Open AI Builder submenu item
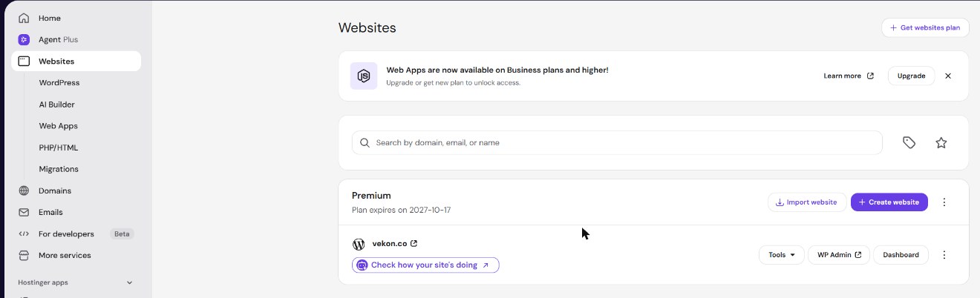This screenshot has width=980, height=298. click(56, 105)
